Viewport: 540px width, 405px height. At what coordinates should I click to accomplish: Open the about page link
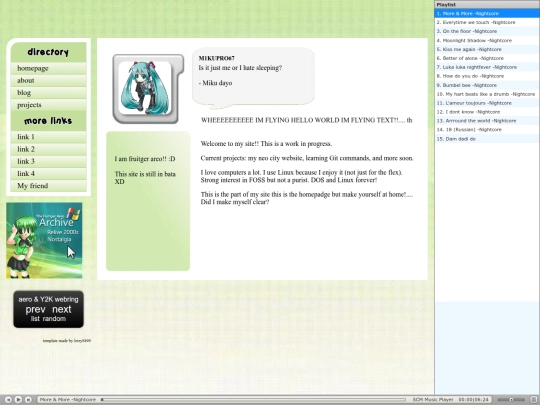(49, 81)
